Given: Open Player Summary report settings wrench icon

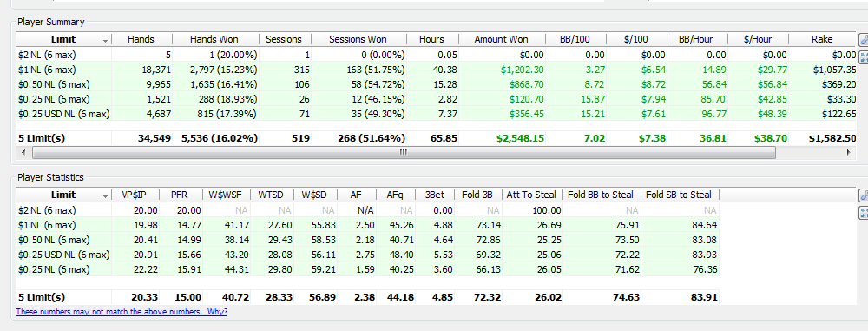Looking at the screenshot, I should (863, 40).
